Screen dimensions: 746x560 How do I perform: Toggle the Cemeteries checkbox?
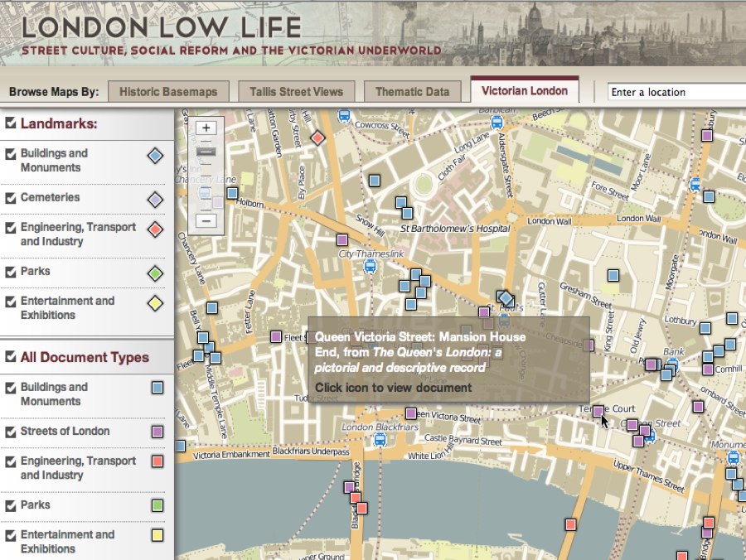pyautogui.click(x=11, y=197)
